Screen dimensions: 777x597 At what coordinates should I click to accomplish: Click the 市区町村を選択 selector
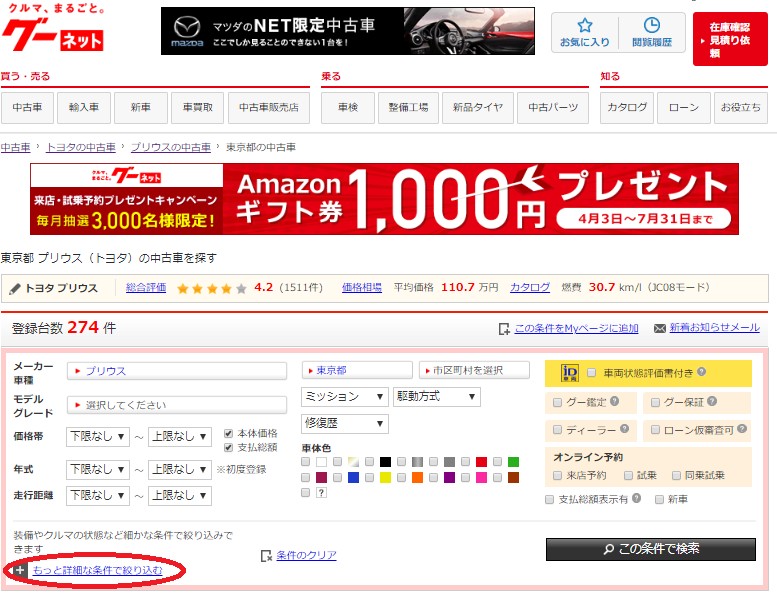click(x=475, y=370)
